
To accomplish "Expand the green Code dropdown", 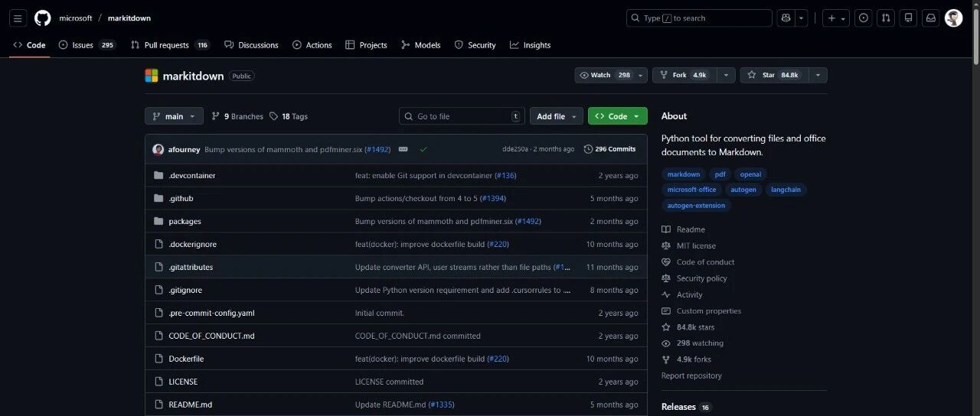I will [x=618, y=116].
